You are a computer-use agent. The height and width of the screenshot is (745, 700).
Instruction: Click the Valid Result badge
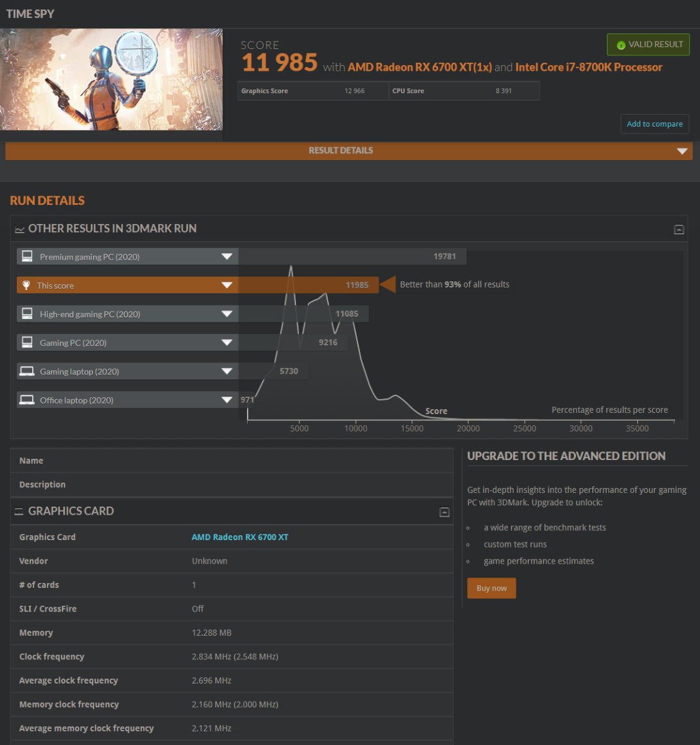(648, 45)
